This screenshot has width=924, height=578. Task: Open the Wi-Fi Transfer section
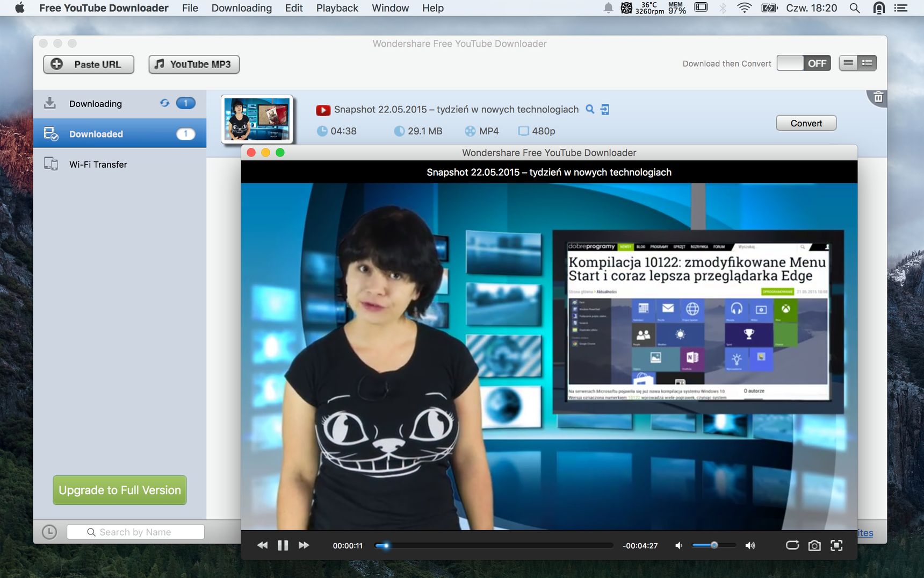tap(120, 165)
